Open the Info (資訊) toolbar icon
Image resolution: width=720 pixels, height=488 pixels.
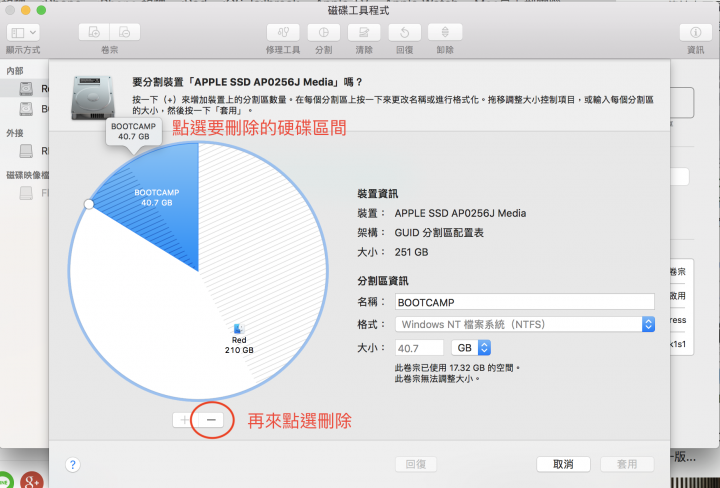[695, 32]
